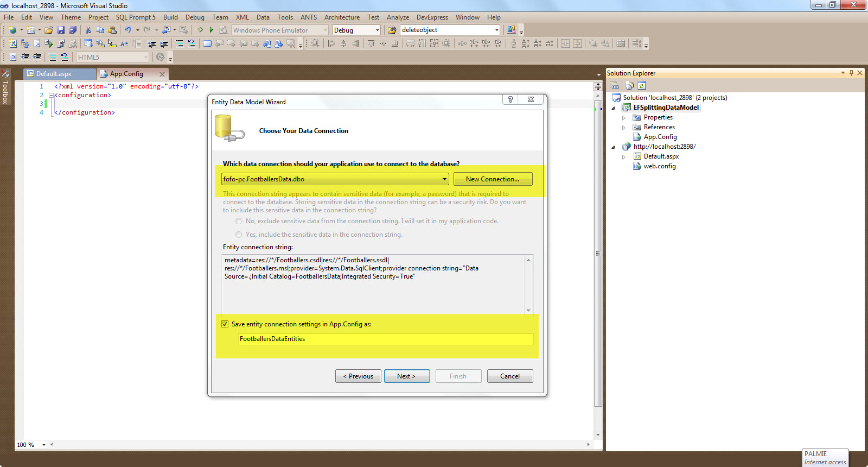
Task: Click the Save All toolbar icon
Action: click(73, 30)
